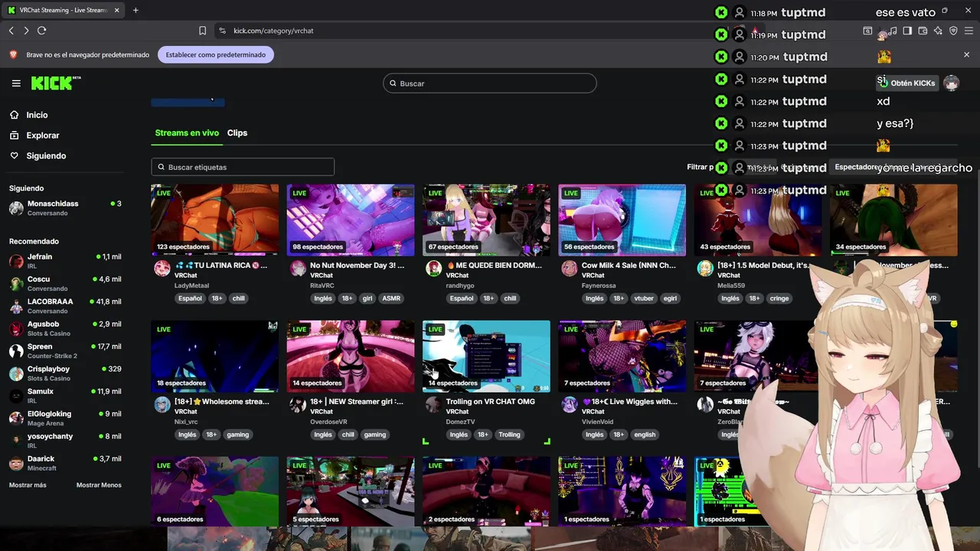980x551 pixels.
Task: Close the VRChat Streaming tab
Action: 115,10
